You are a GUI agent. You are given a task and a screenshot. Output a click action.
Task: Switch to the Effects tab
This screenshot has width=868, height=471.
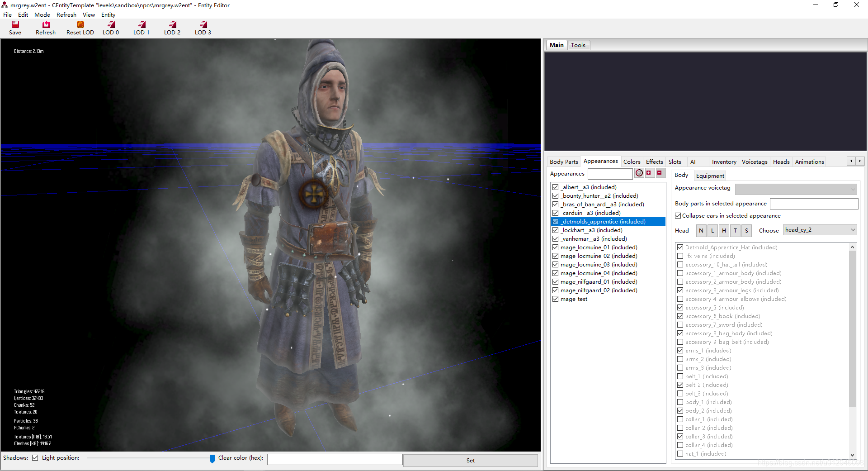[654, 162]
